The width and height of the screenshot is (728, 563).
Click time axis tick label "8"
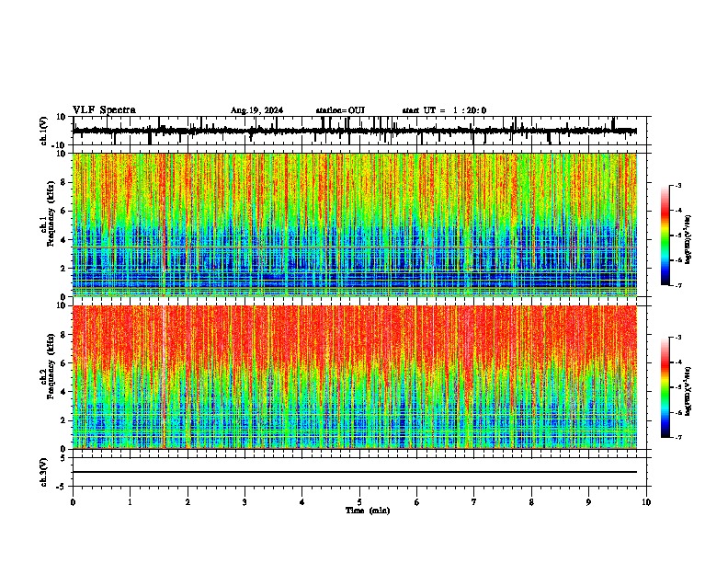pos(531,502)
